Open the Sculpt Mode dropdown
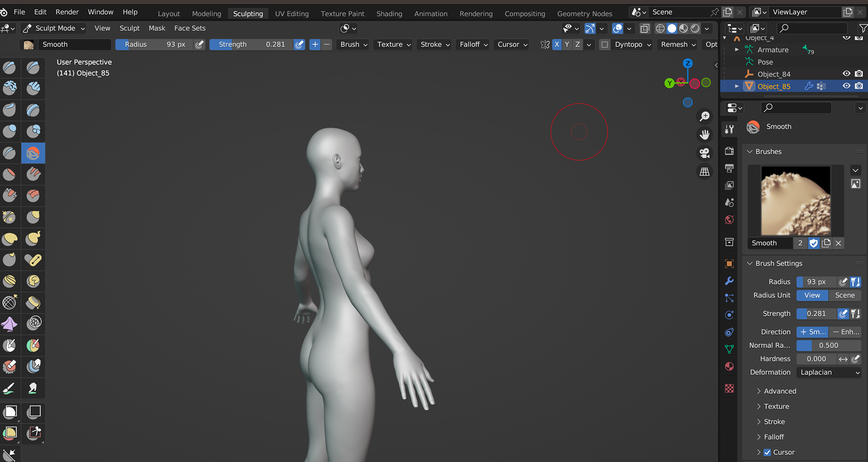This screenshot has height=462, width=868. [x=54, y=28]
